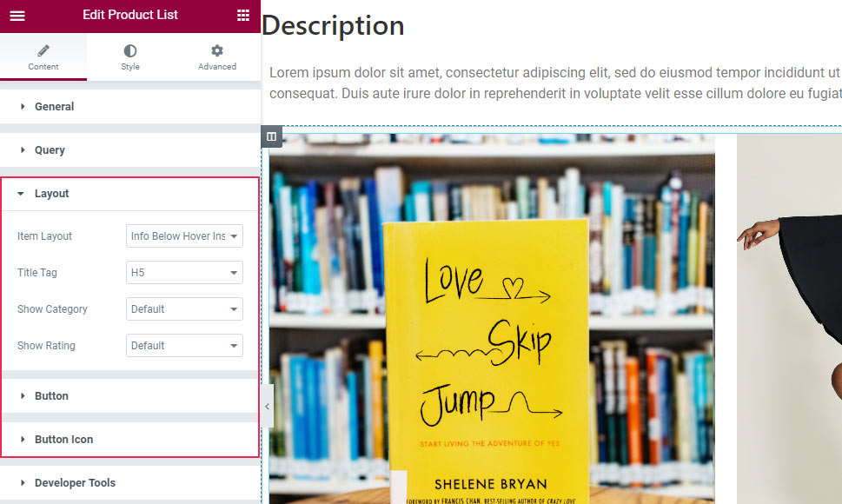Click the gear icon for Advanced

pos(217,51)
